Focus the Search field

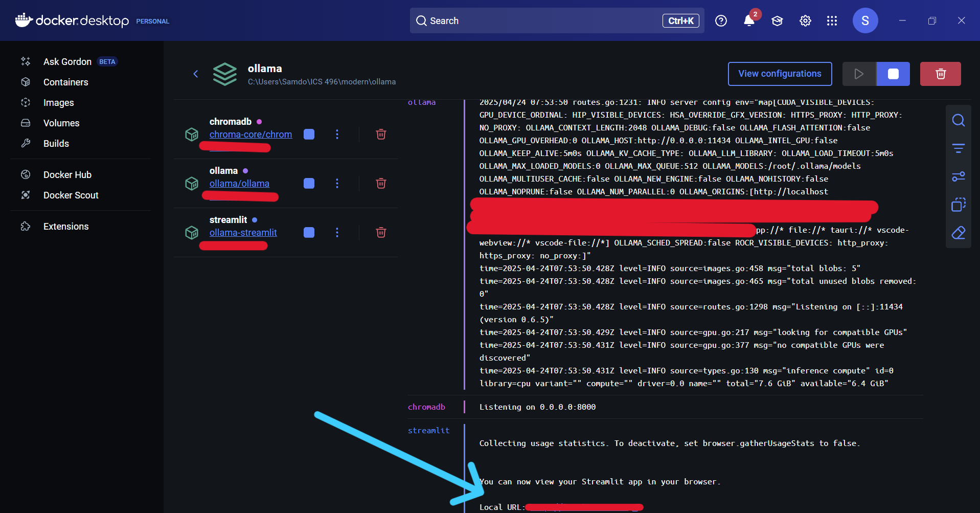[x=557, y=20]
